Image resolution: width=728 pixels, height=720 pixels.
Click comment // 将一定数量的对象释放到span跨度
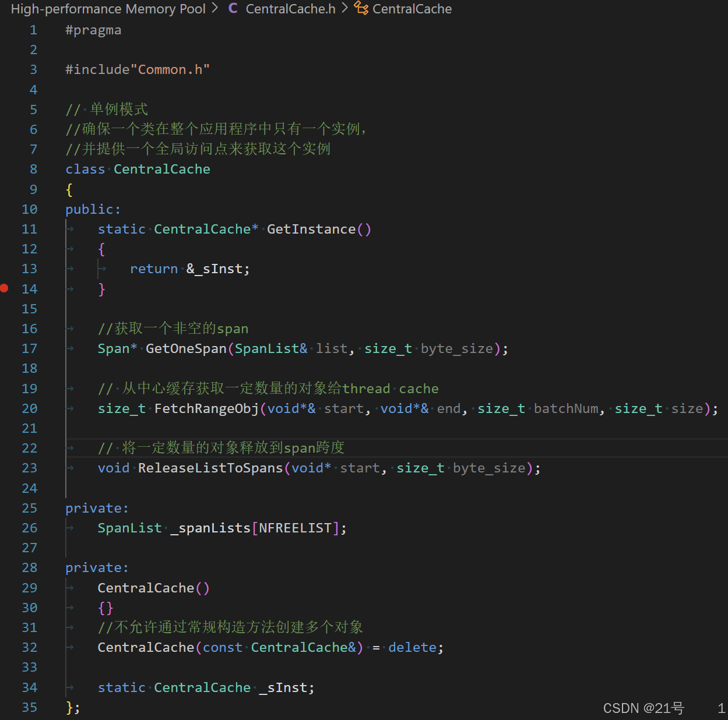click(x=221, y=448)
